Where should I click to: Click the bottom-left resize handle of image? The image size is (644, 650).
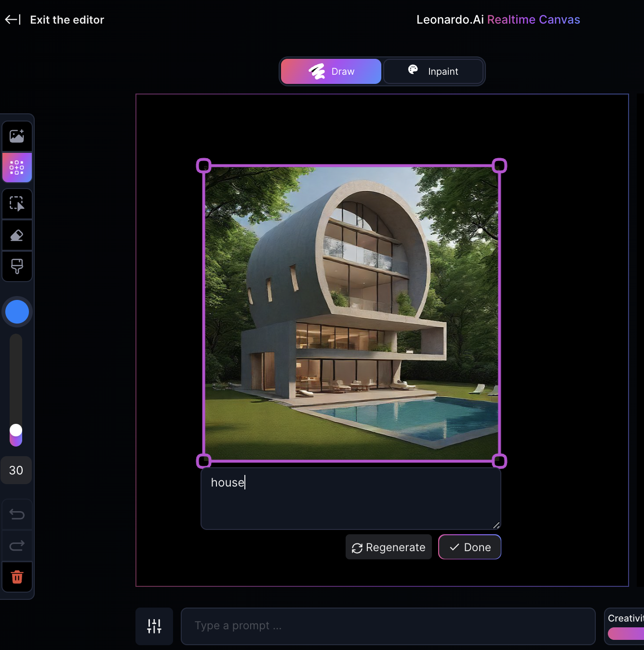204,461
